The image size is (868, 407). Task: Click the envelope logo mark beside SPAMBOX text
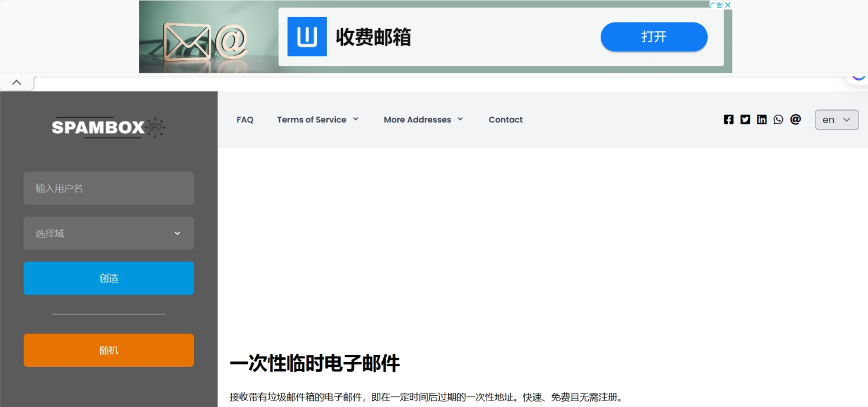point(155,127)
